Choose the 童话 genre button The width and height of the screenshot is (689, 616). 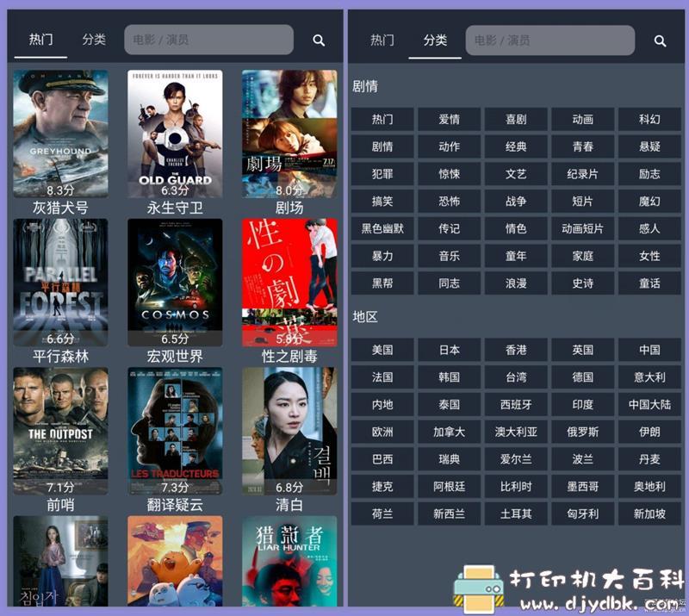point(649,283)
